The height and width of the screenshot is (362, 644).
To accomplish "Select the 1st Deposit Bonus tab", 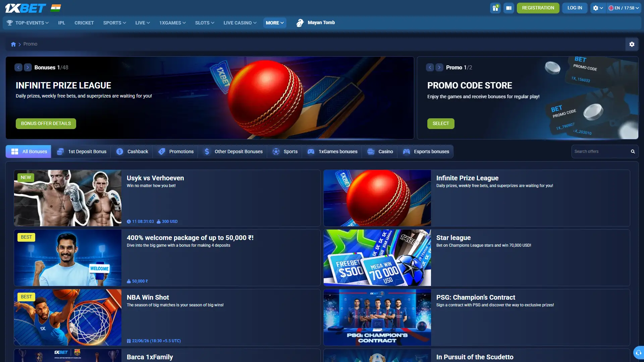I will (82, 152).
